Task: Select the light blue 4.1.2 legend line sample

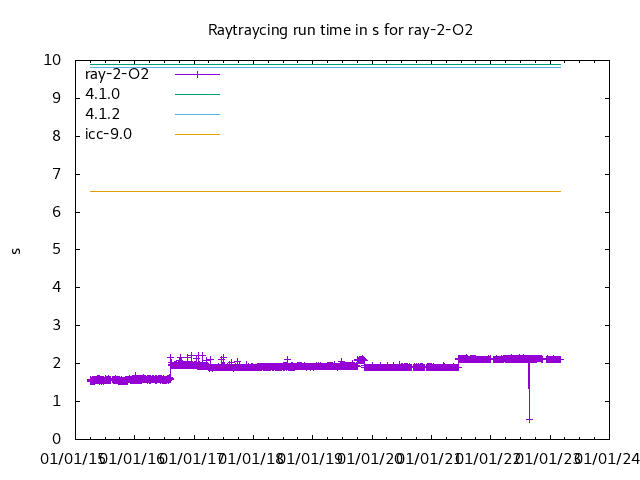Action: (x=197, y=114)
